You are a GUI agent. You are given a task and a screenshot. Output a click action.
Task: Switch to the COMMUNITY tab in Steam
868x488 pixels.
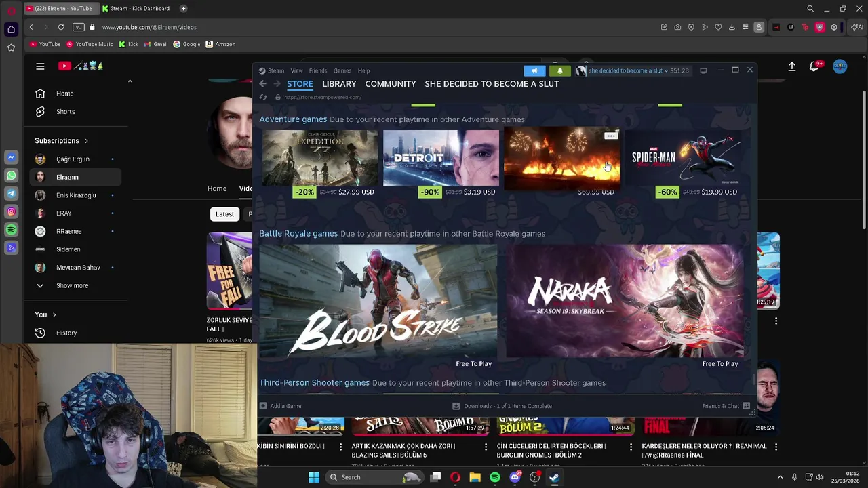[x=391, y=84]
